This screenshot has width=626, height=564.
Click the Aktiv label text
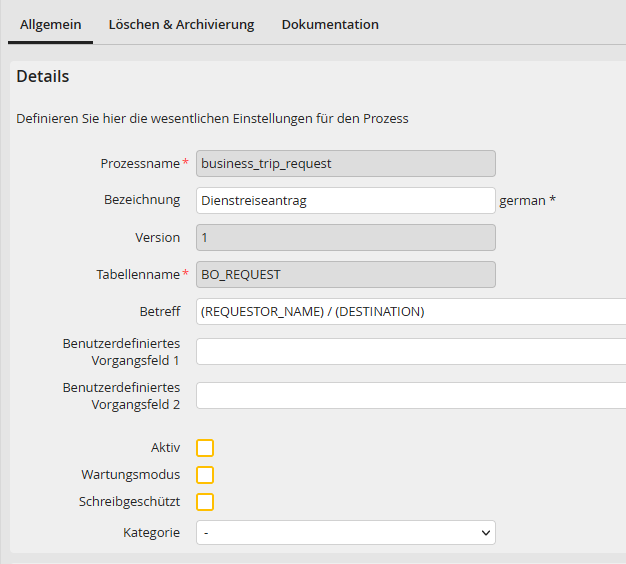165,448
